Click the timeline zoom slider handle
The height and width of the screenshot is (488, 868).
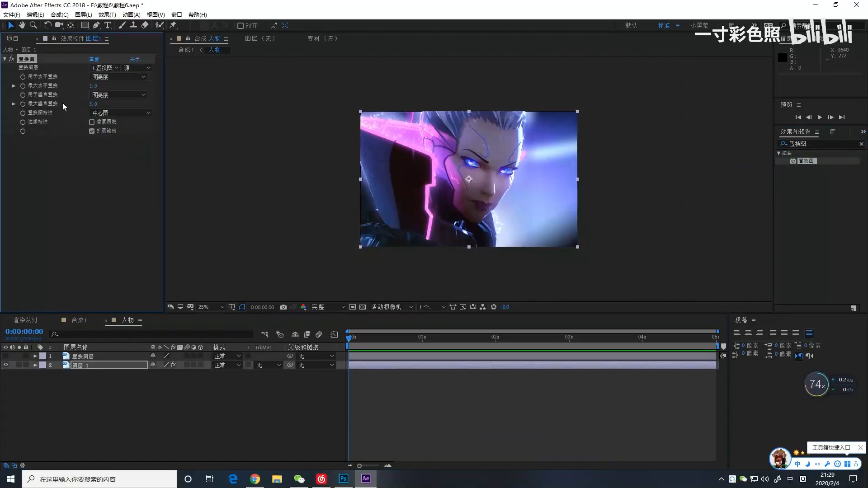pos(359,466)
